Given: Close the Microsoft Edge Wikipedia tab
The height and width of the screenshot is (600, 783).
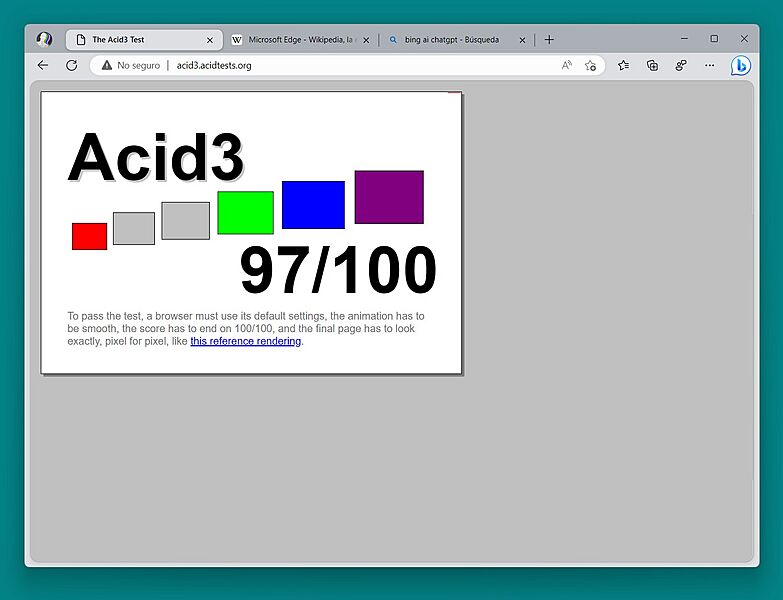Looking at the screenshot, I should tap(366, 40).
